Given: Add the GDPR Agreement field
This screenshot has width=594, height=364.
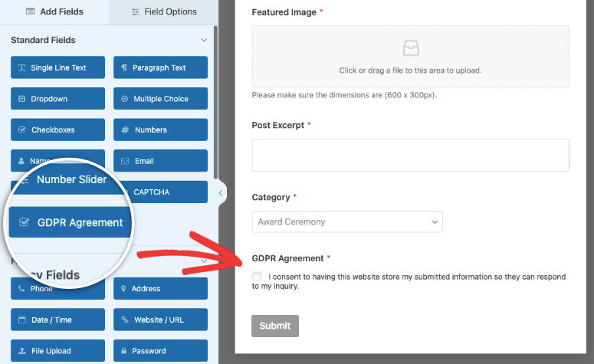Looking at the screenshot, I should pos(70,222).
